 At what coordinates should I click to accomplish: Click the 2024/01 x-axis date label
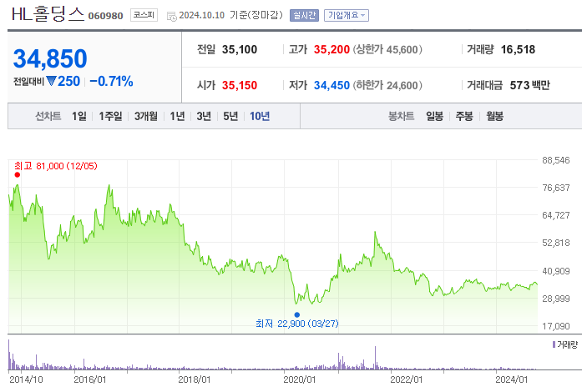(x=512, y=379)
